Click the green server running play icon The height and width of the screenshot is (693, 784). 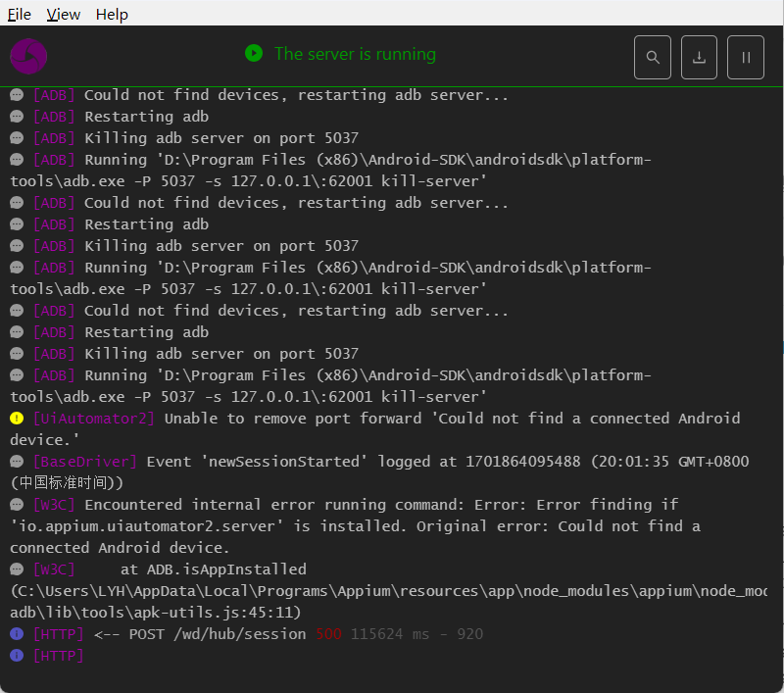point(254,54)
